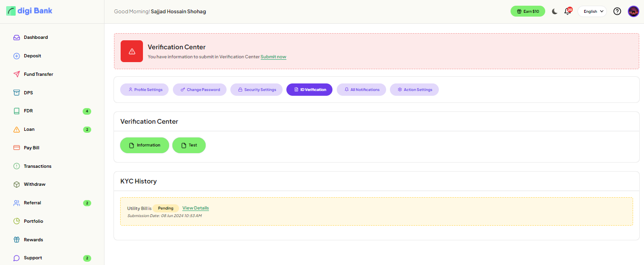Screen dimensions: 644x265
Task: Open View Details for Utility Bill
Action: [x=195, y=208]
